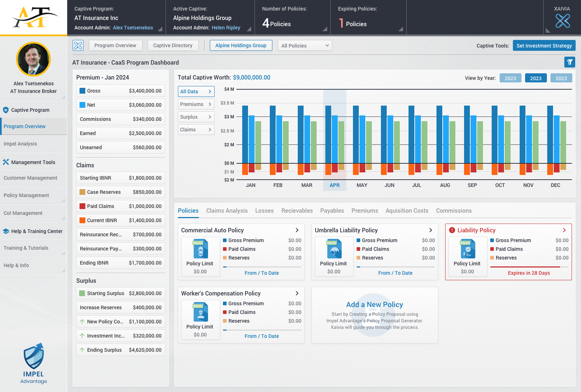
Task: Click the Set Investment Strategy button
Action: click(x=544, y=46)
